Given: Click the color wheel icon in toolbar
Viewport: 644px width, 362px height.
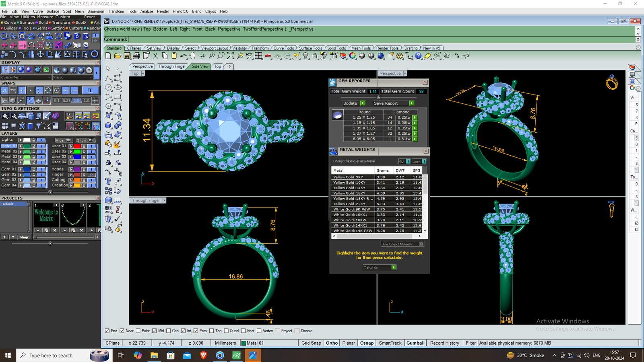Looking at the screenshot, I should [353, 56].
